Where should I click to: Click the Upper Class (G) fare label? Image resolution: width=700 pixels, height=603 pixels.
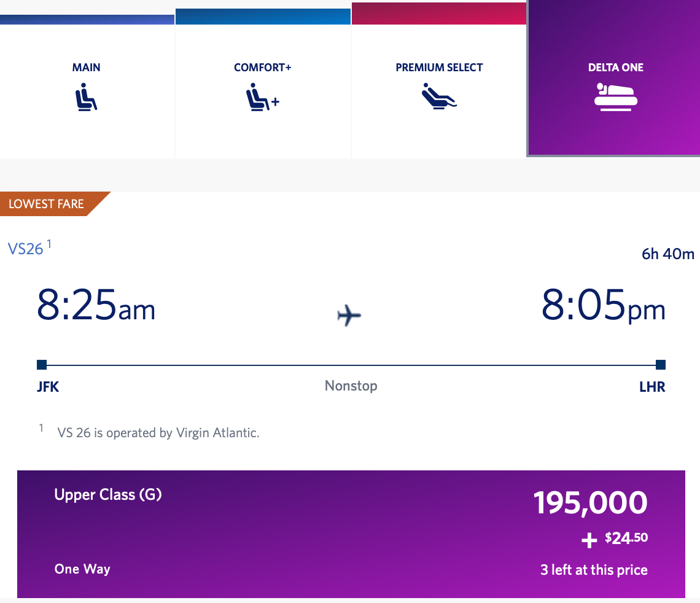108,494
